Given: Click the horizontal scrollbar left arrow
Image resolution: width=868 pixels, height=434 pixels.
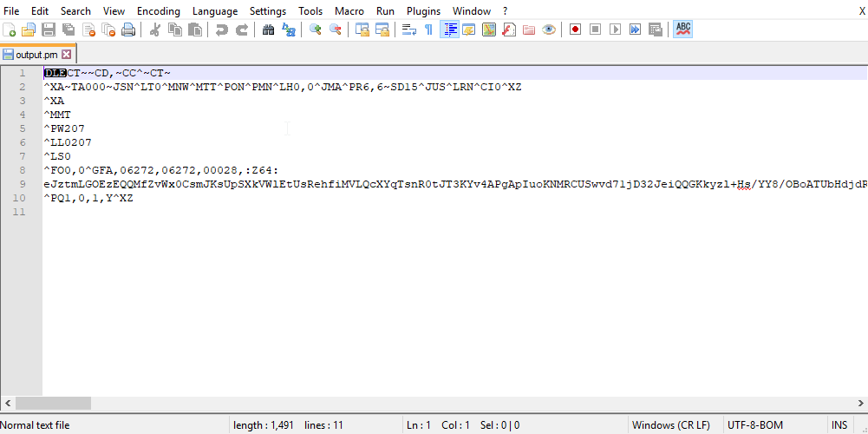Looking at the screenshot, I should tap(7, 403).
